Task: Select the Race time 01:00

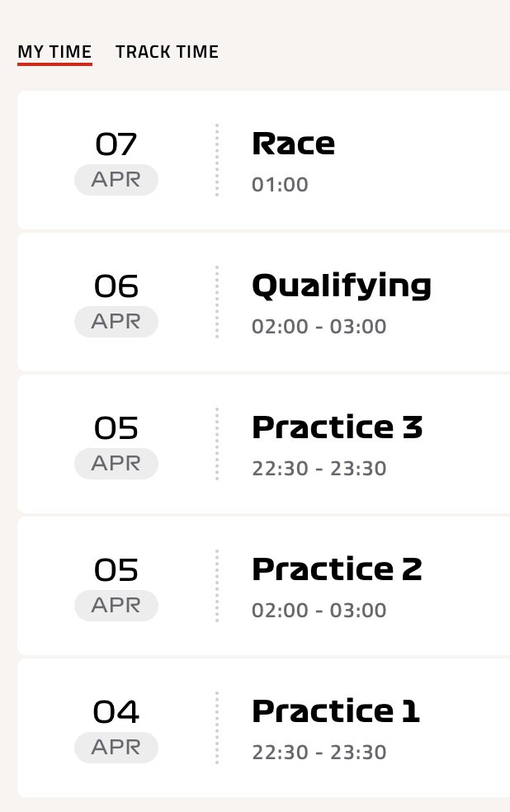Action: 280,184
